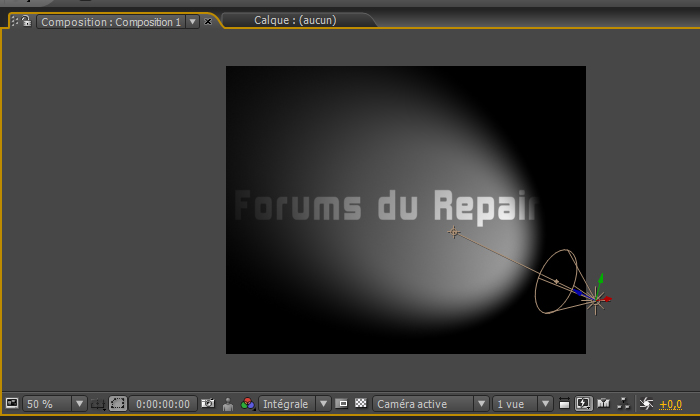Click the +0,0 exposure value
The image size is (700, 420).
point(671,404)
